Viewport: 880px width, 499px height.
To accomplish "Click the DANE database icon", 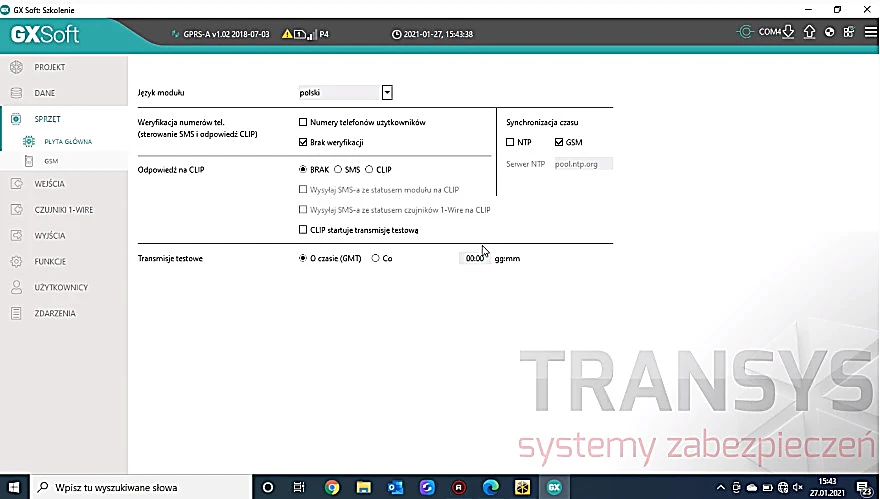I will click(x=16, y=93).
